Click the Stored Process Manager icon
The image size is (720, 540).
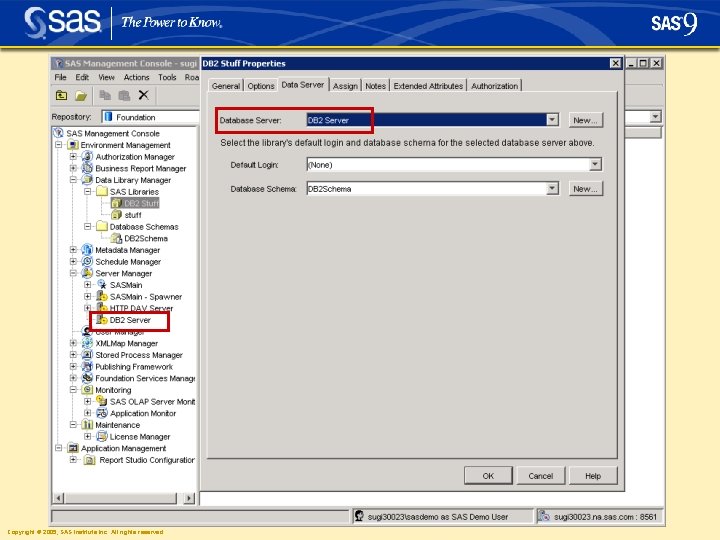click(87, 354)
